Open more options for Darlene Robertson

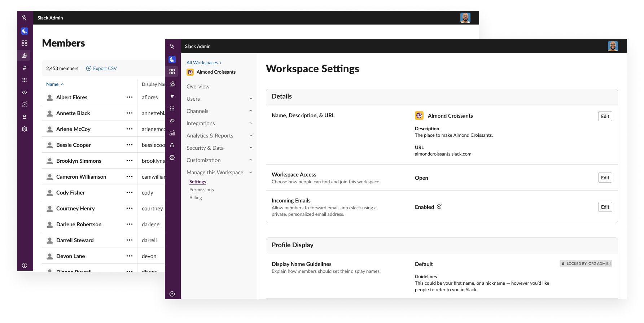(x=130, y=224)
